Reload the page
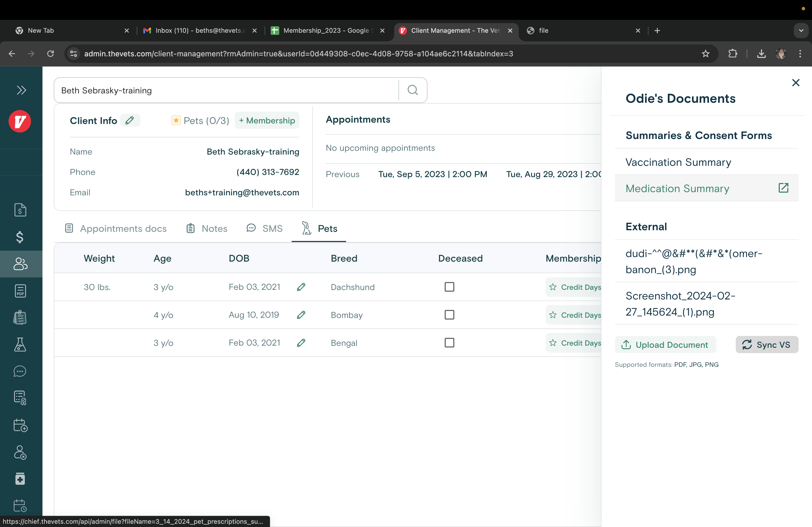 (50, 53)
